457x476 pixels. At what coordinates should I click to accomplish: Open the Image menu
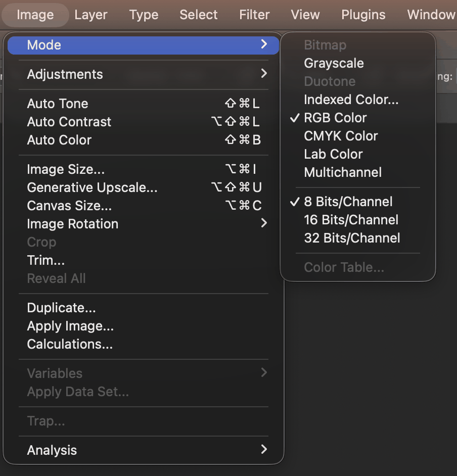pos(35,15)
